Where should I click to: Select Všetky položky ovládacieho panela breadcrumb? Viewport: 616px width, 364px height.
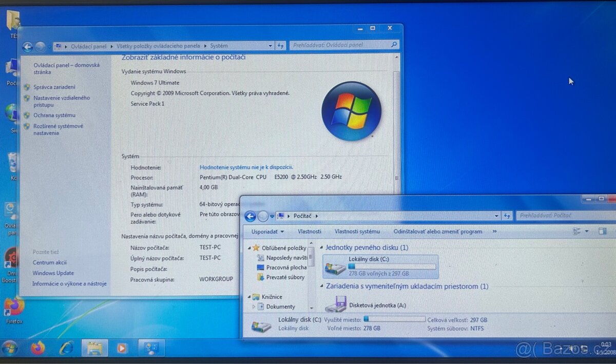(x=159, y=46)
